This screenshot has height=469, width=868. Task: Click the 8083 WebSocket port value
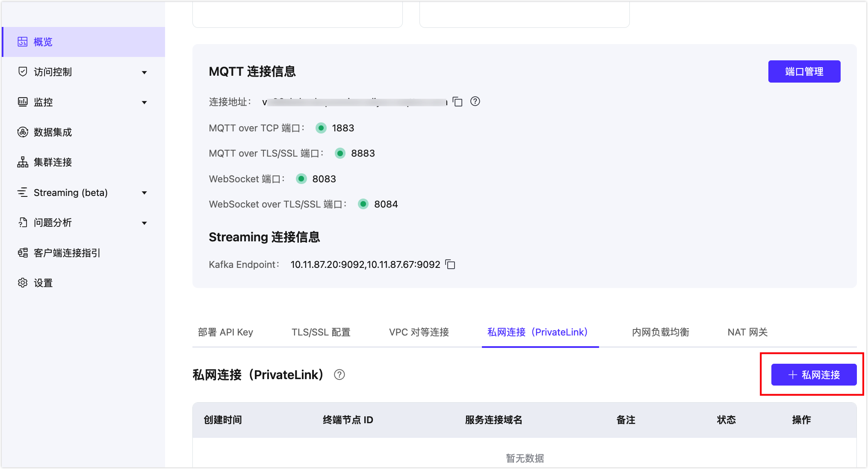pos(324,179)
